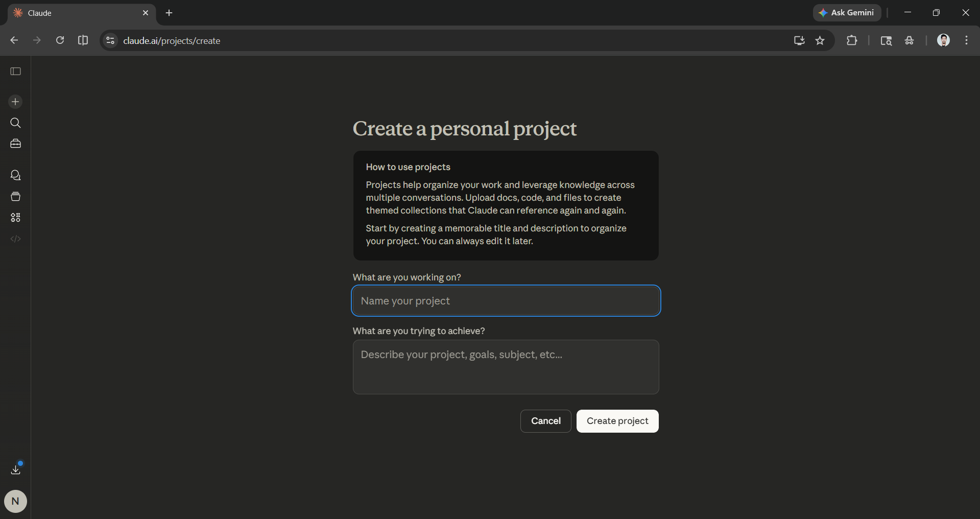980x519 pixels.
Task: Open the downloads notification in sidebar
Action: coord(16,469)
